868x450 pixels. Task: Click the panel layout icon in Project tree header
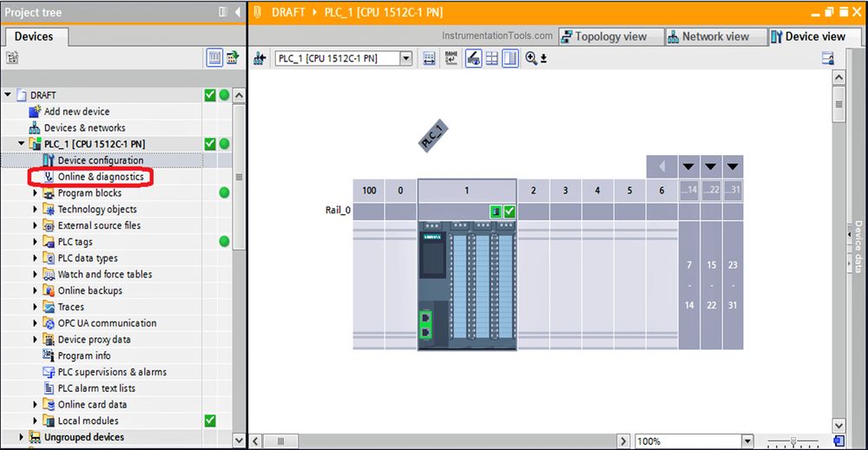coord(222,11)
